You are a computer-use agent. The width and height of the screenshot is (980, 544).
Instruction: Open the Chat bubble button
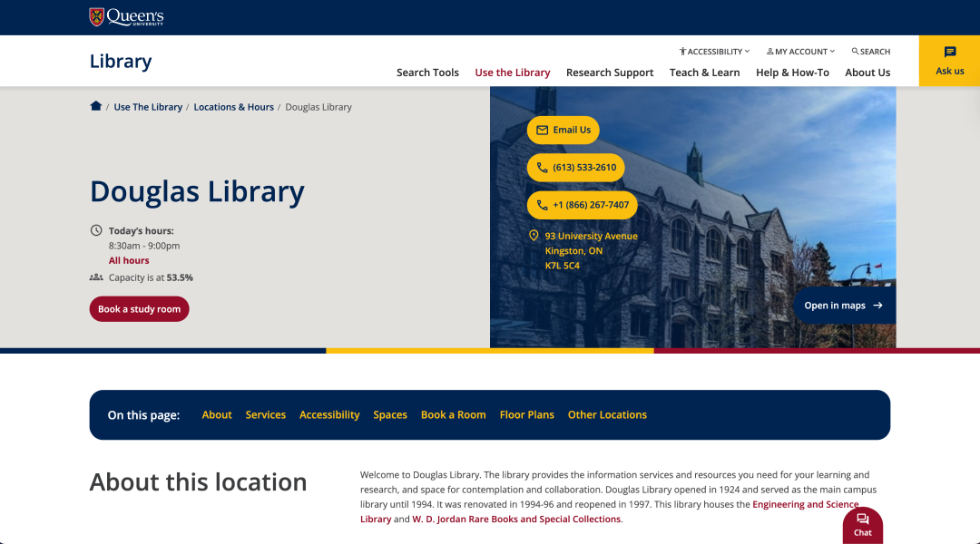(862, 525)
